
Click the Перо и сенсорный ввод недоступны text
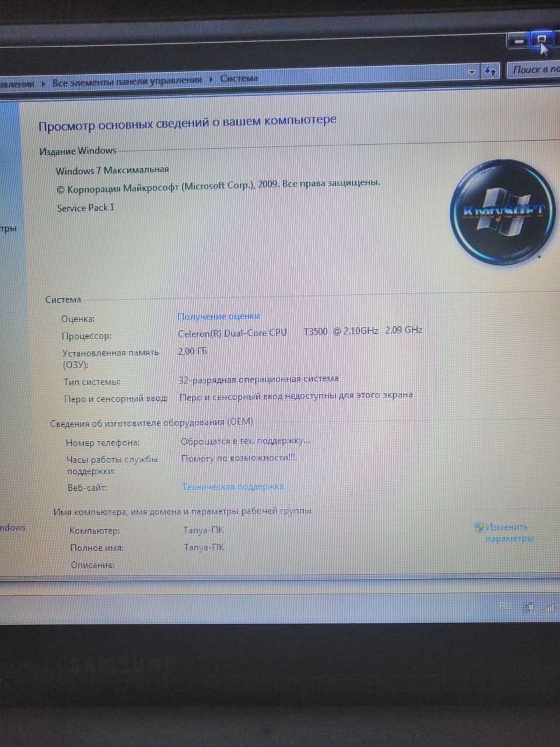tap(296, 396)
